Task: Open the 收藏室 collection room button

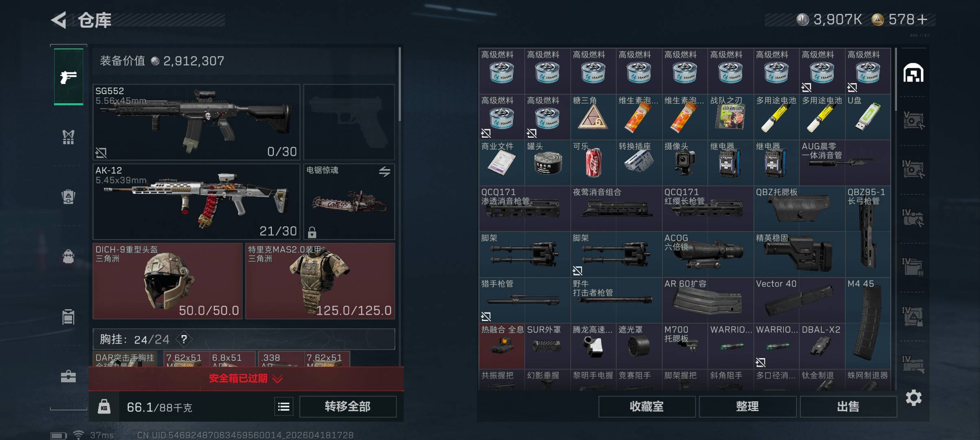Action: click(x=647, y=406)
